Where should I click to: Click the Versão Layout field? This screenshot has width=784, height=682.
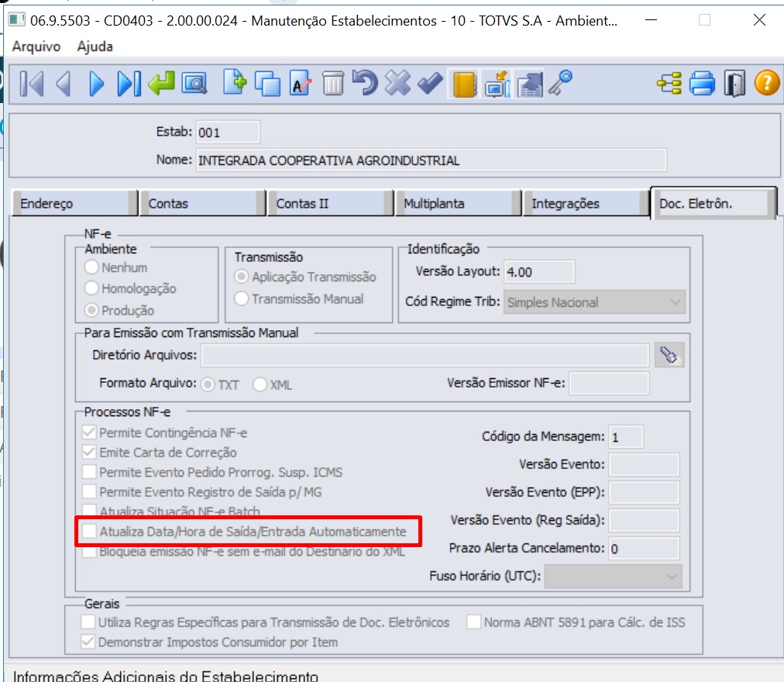pyautogui.click(x=539, y=272)
